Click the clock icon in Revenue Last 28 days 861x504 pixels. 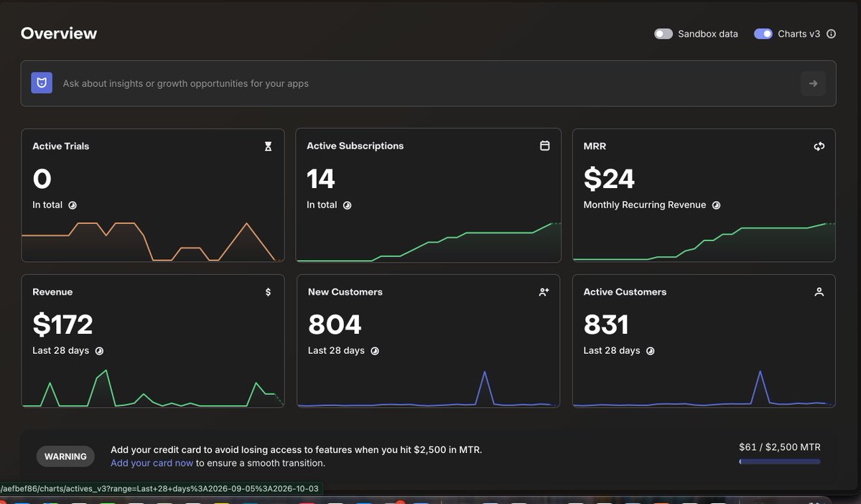(x=99, y=351)
